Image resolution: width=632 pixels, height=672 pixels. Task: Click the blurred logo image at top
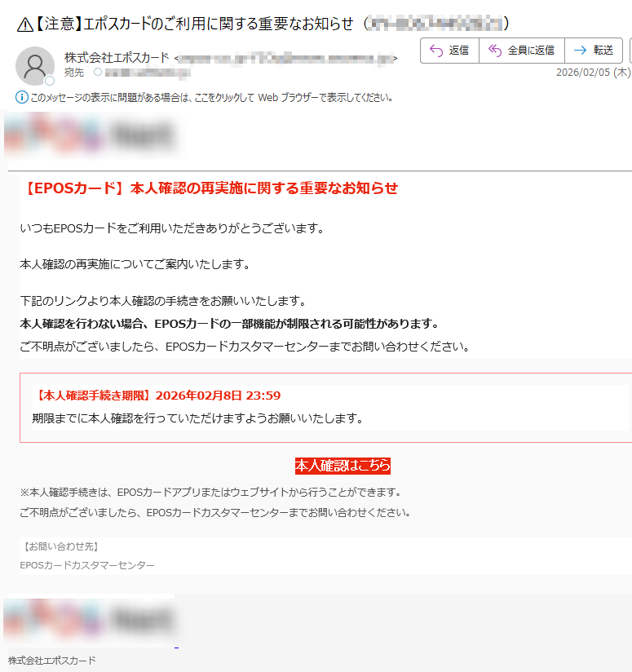tap(88, 135)
